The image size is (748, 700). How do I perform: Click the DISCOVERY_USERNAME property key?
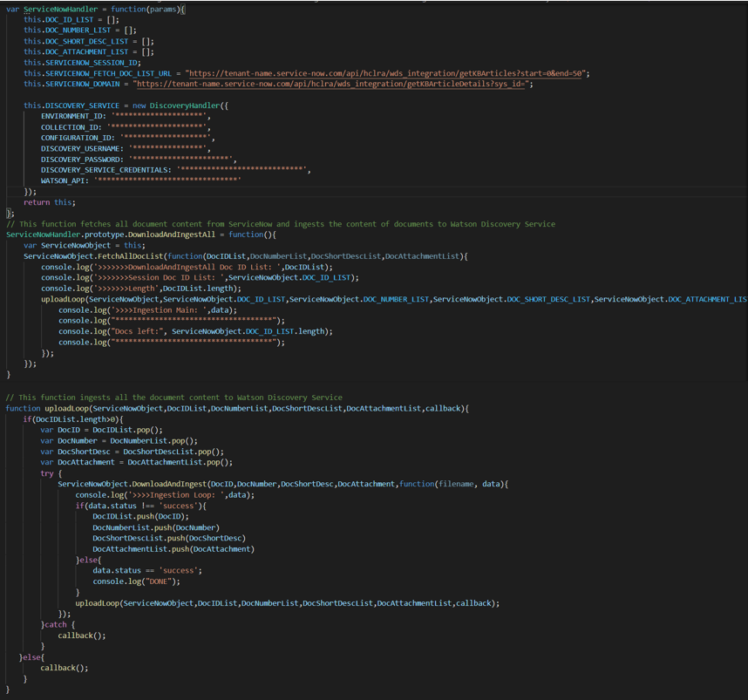point(79,148)
